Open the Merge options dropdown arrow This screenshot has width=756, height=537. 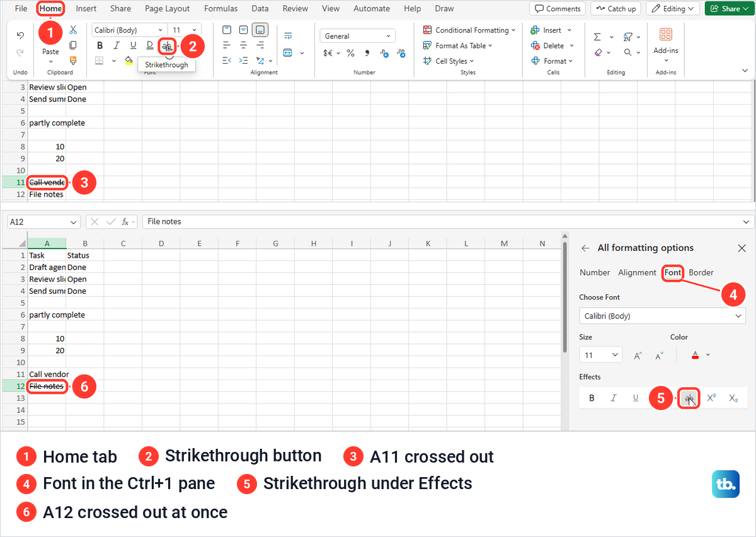click(x=302, y=54)
